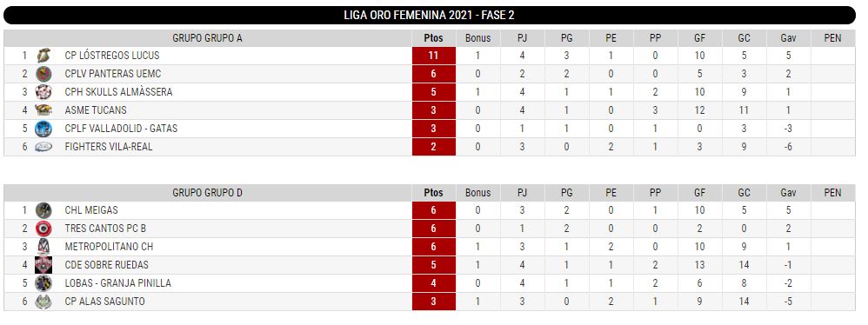Click the Fighters Vila-Real team logo

[43, 147]
